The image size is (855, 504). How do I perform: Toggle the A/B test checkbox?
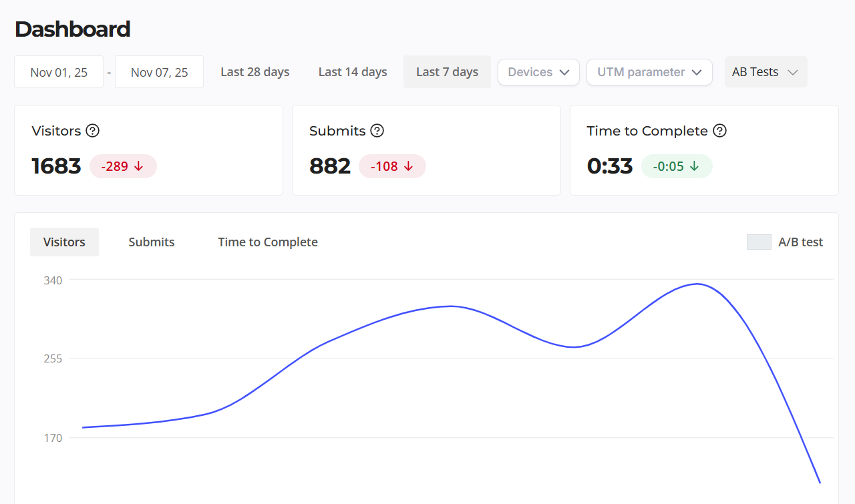[759, 242]
